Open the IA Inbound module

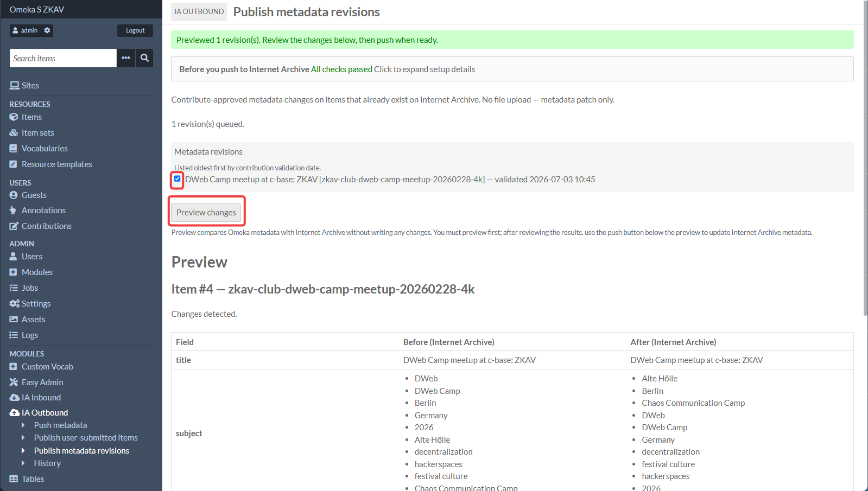tap(41, 397)
